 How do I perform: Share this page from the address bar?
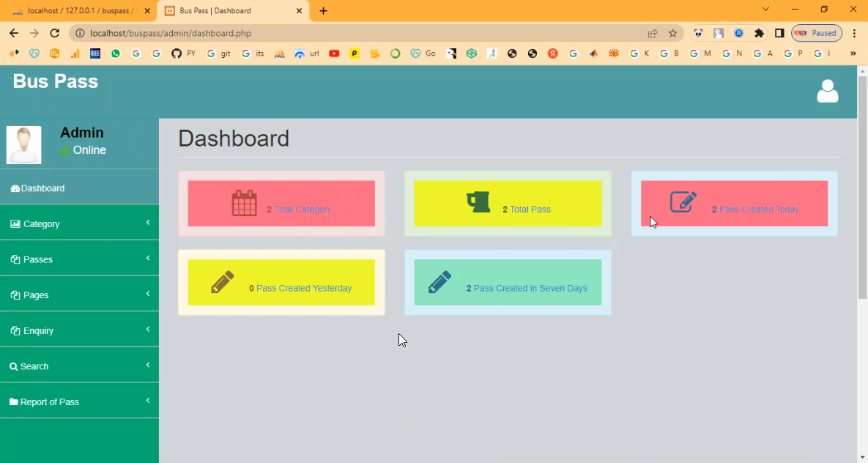pos(653,33)
